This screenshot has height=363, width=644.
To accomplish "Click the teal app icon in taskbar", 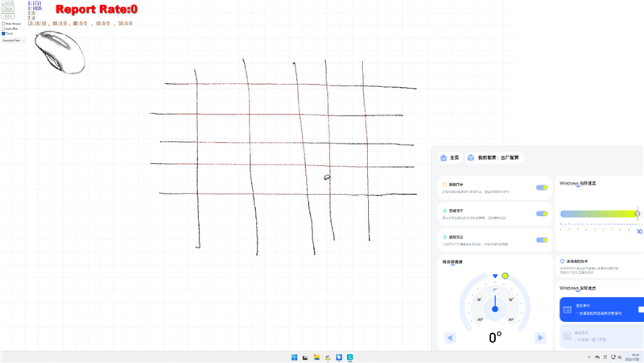I will pyautogui.click(x=350, y=357).
